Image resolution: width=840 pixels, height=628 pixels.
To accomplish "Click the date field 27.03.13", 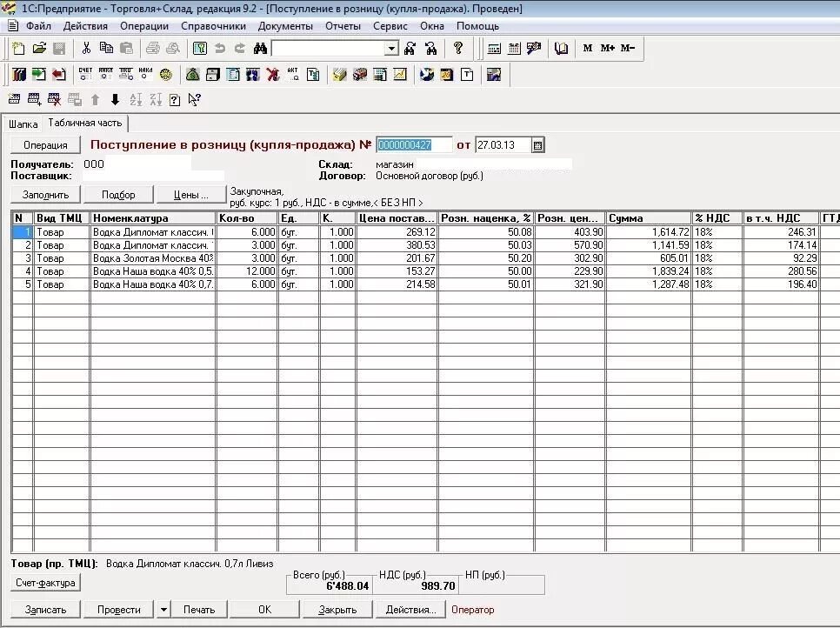I will point(503,145).
